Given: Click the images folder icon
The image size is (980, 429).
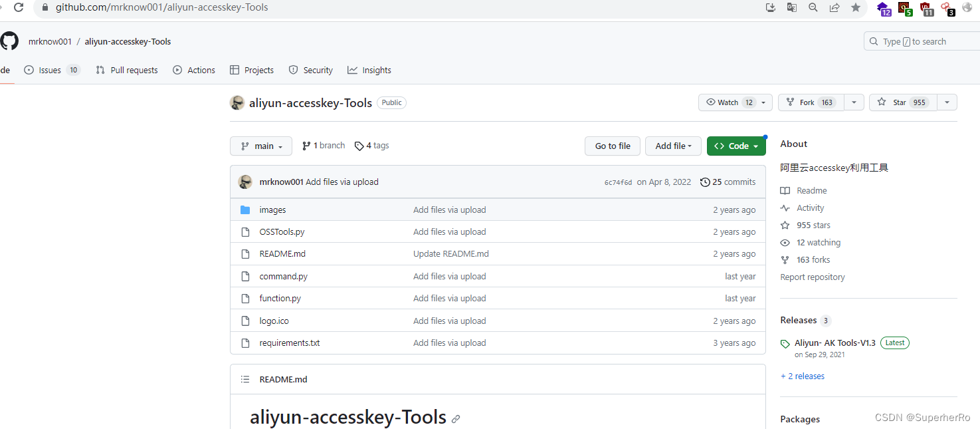Looking at the screenshot, I should pyautogui.click(x=245, y=210).
